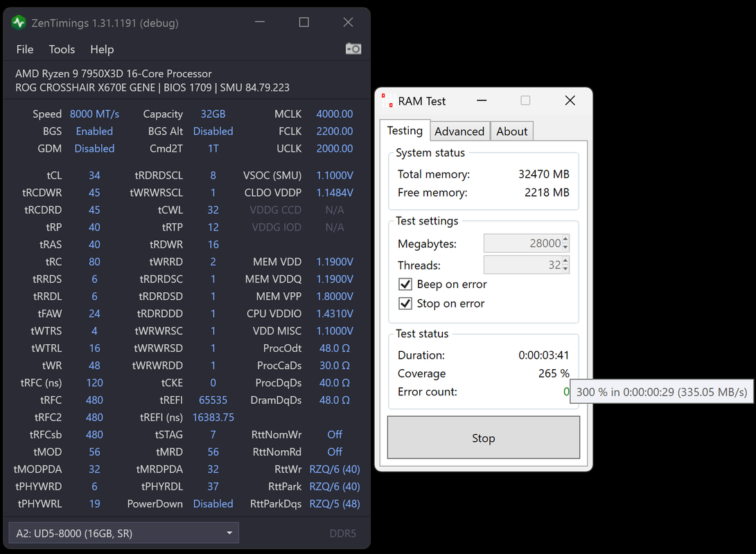Close the RAM Test window

tap(570, 100)
